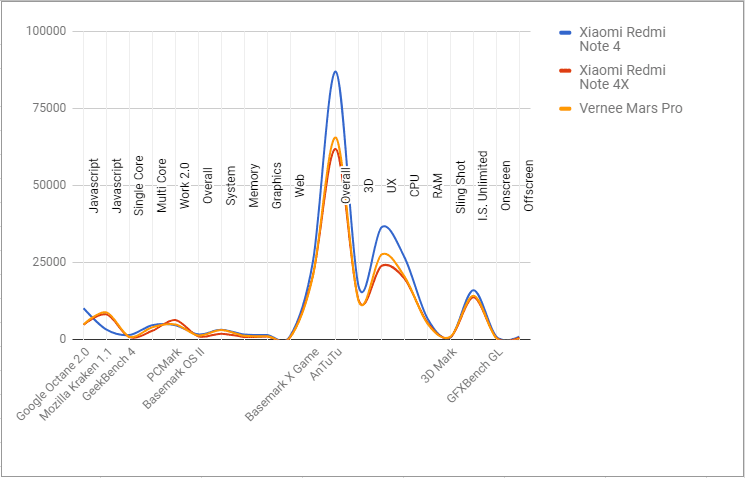Viewport: 745px width, 478px height.
Task: Click the Google Octane 2.0 axis label
Action: click(53, 384)
